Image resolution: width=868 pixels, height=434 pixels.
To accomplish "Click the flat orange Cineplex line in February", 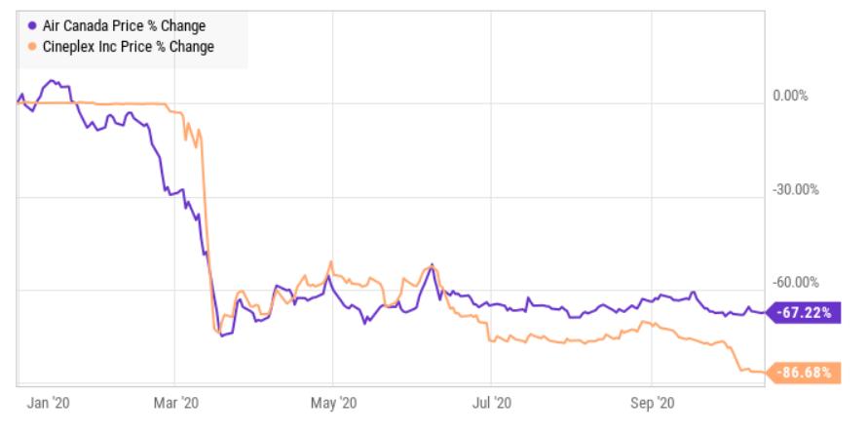I will (127, 103).
